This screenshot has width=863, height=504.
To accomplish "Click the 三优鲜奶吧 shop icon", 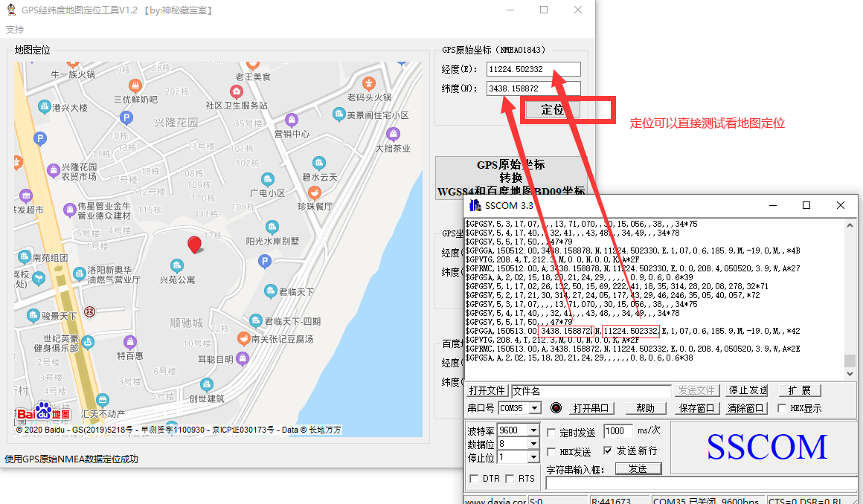I will 135,85.
